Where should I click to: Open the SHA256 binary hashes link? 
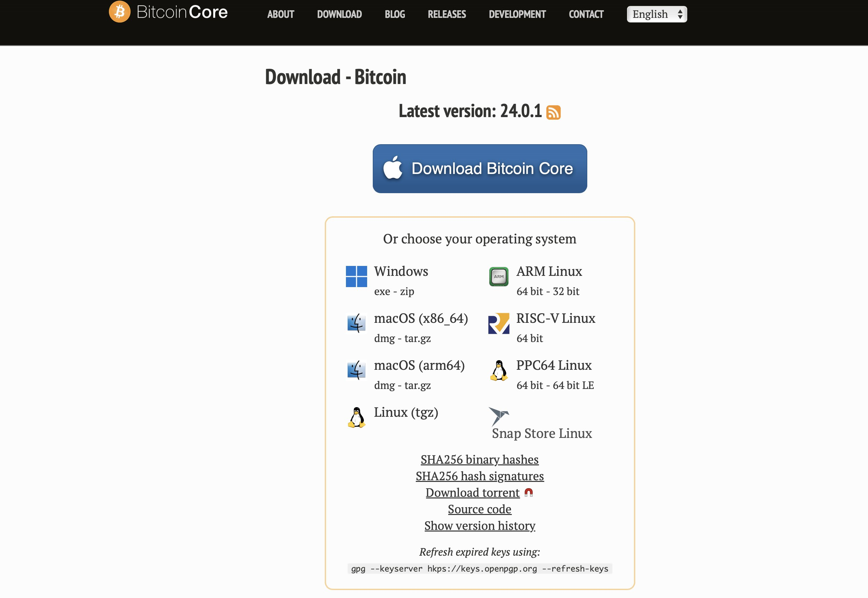[480, 459]
